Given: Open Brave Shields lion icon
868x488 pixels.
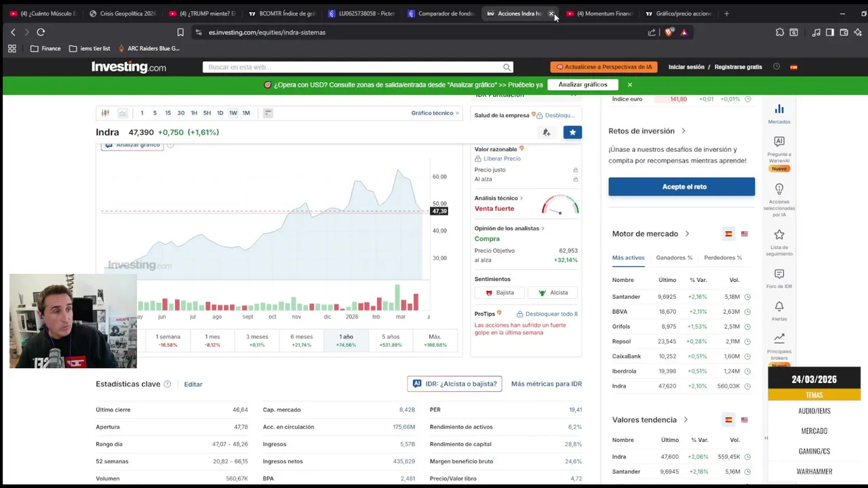Looking at the screenshot, I should coord(669,32).
